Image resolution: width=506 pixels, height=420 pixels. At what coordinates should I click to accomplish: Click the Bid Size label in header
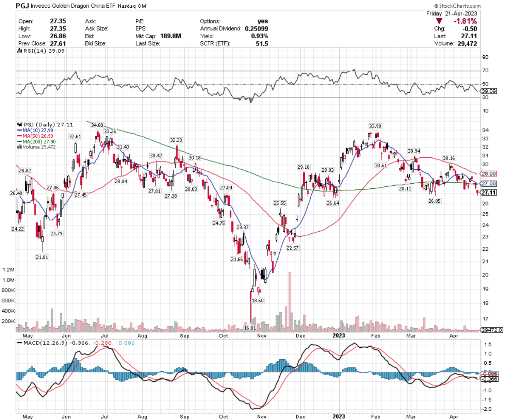click(x=96, y=43)
